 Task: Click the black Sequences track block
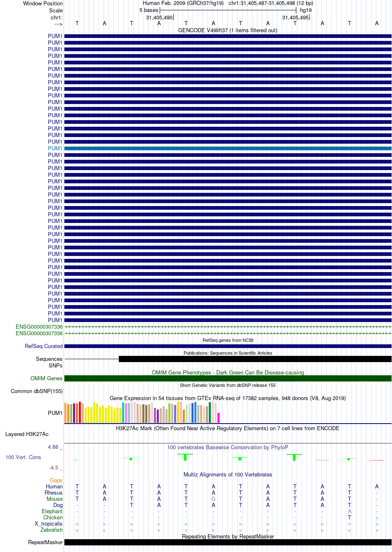(x=255, y=359)
